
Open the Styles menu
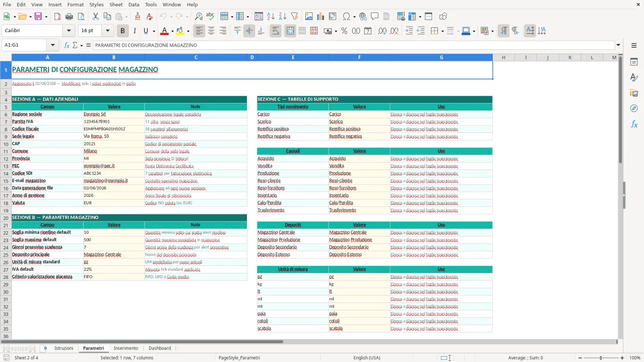point(97,4)
